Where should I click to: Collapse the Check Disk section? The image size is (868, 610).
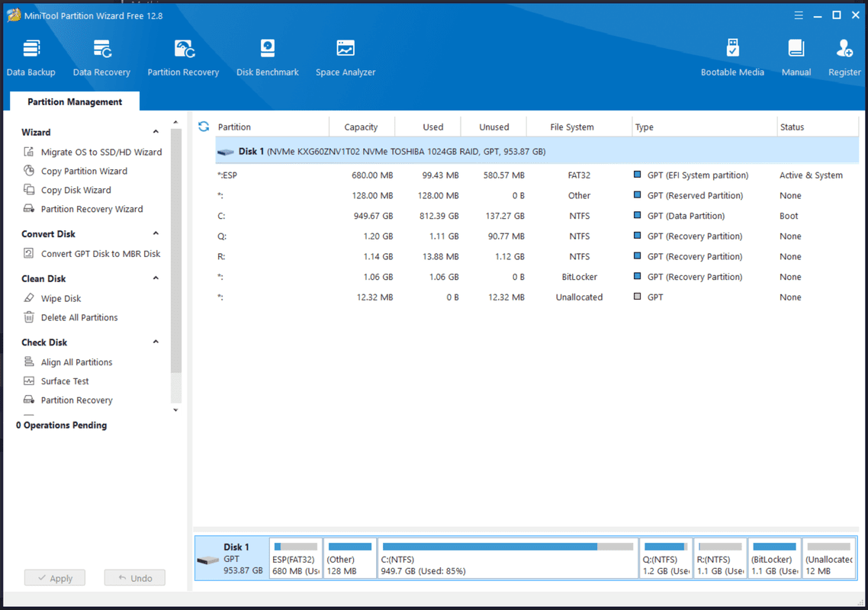[156, 342]
